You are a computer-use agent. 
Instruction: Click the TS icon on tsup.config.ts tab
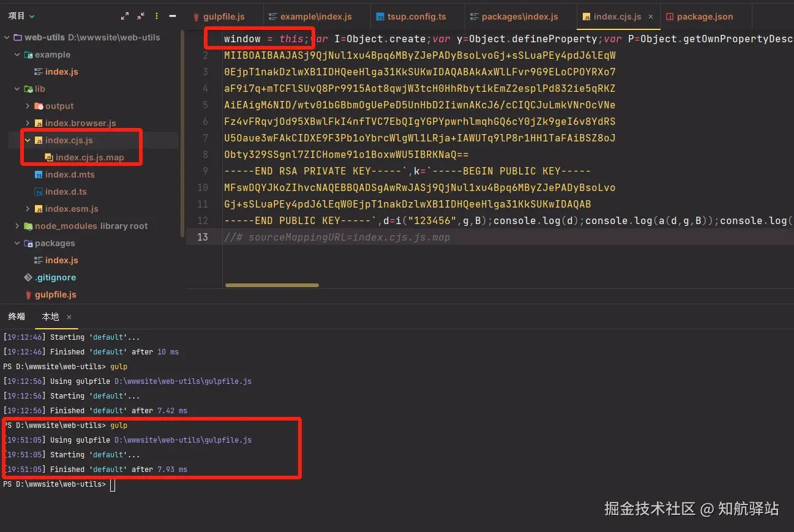click(380, 17)
